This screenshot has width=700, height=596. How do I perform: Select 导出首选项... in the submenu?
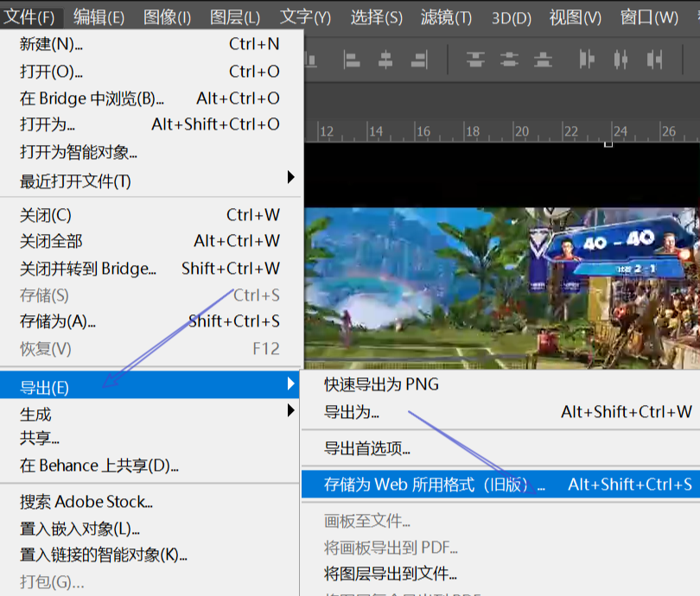point(366,448)
